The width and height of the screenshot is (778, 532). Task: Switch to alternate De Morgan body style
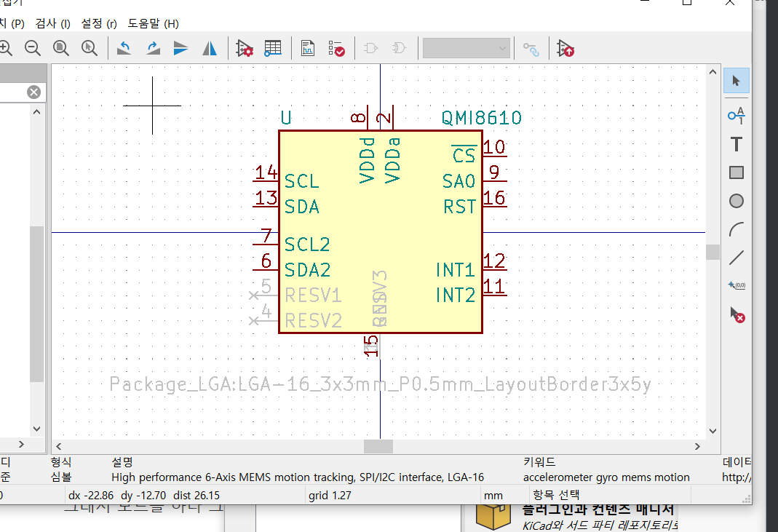point(399,48)
